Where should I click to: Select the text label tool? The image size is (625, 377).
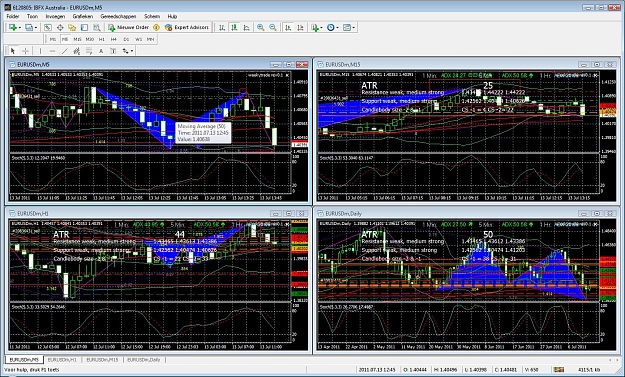pyautogui.click(x=113, y=51)
